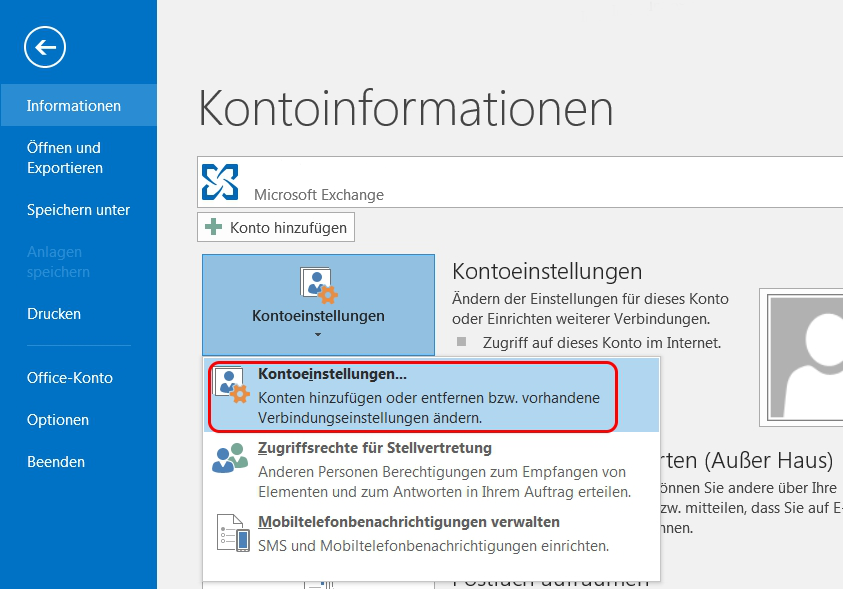Image resolution: width=843 pixels, height=589 pixels.
Task: Open Optionen from the sidebar
Action: point(58,420)
